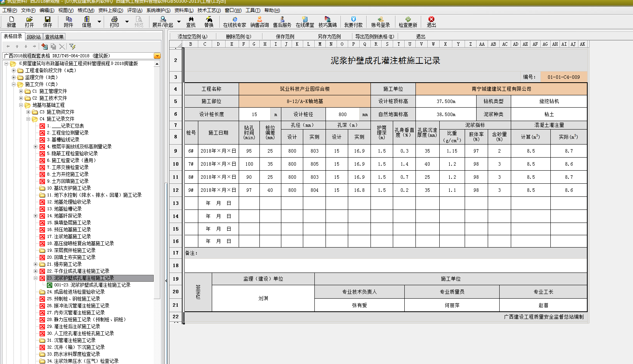
Task: Click the up arrow in tree toolbar
Action: [17, 47]
